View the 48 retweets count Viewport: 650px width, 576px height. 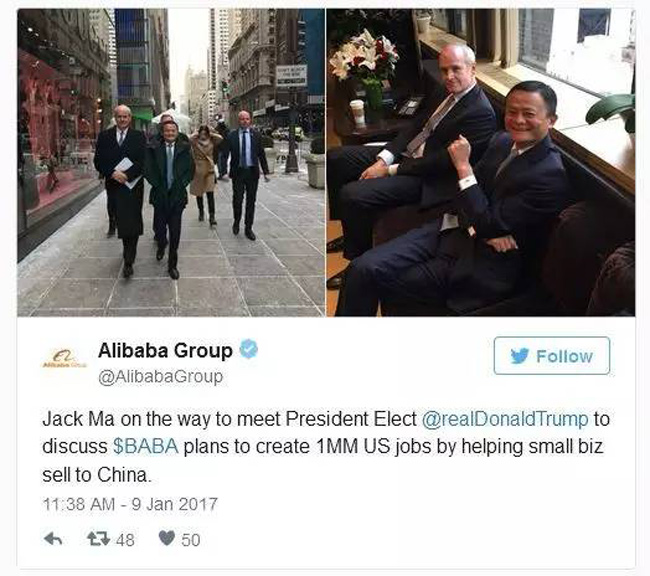(x=125, y=540)
